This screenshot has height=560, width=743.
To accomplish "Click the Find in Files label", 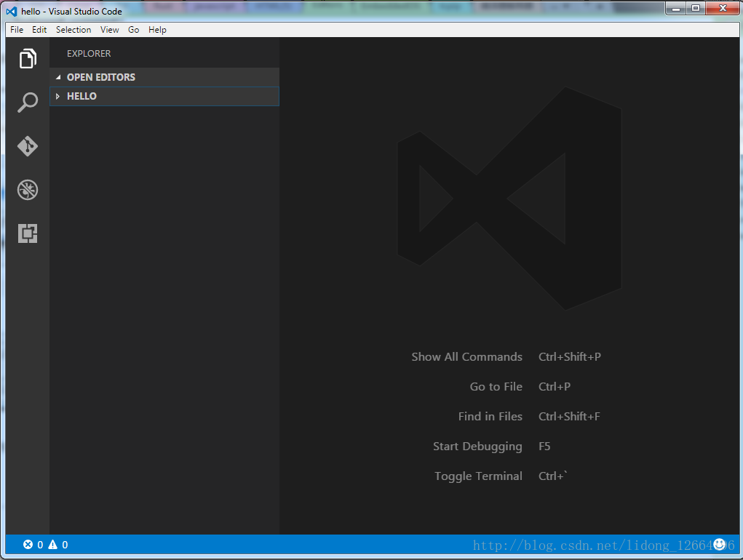I will pyautogui.click(x=490, y=416).
